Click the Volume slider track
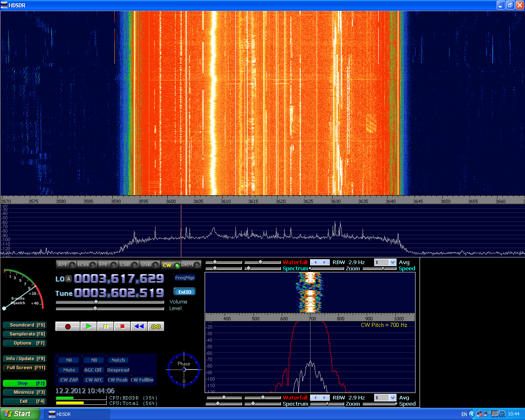This screenshot has width=525, height=420. (110, 302)
